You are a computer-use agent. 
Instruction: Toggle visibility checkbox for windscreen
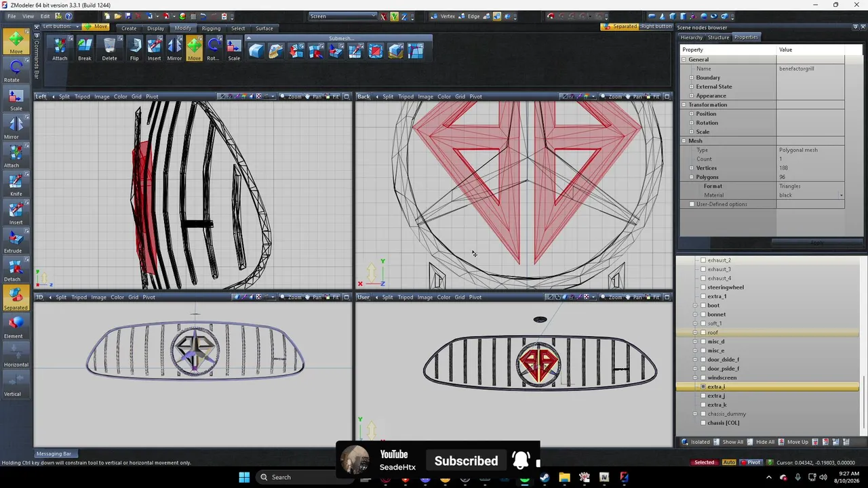(x=703, y=378)
